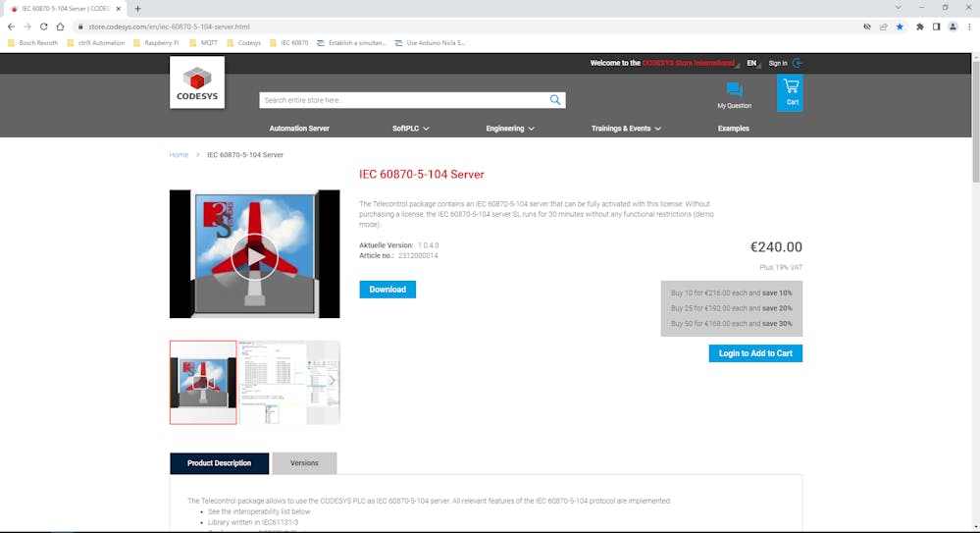Open browser extensions puzzle icon
Viewport: 980px width, 533px height.
point(920,27)
